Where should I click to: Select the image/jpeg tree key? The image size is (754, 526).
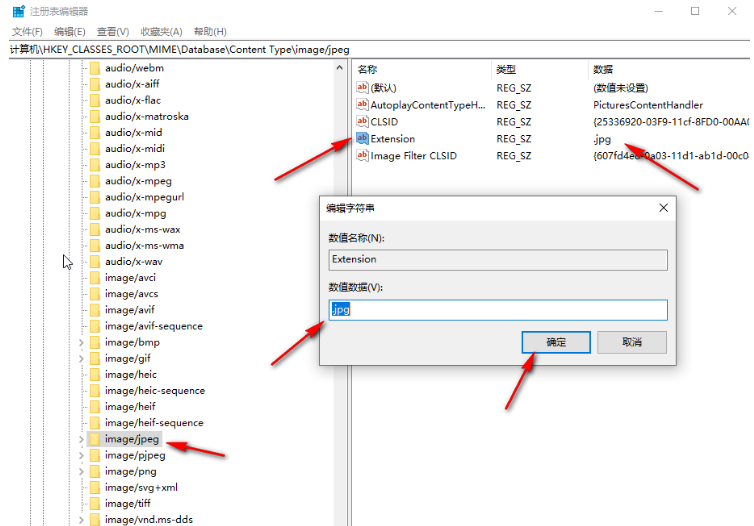(132, 439)
